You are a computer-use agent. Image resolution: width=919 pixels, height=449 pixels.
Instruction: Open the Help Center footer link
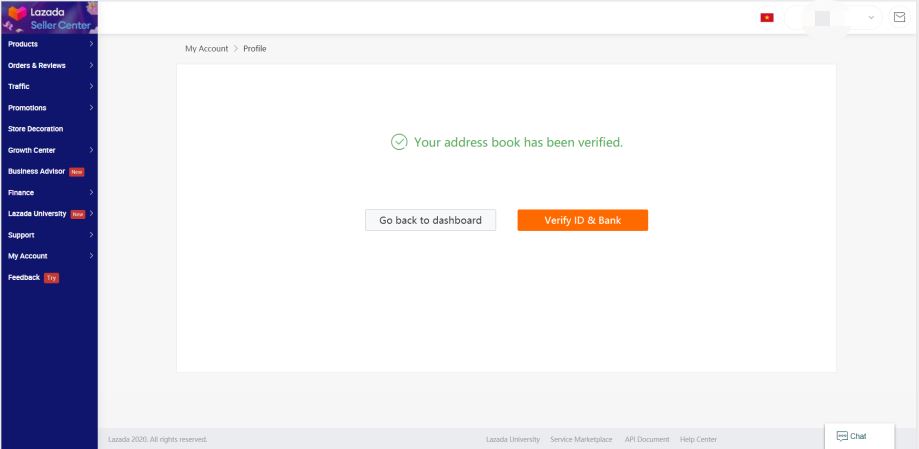698,440
